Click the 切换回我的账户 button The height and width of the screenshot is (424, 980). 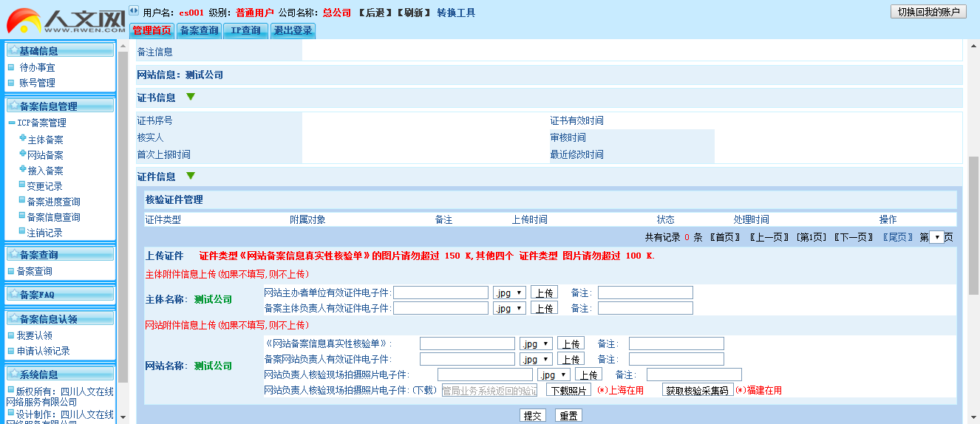pos(928,12)
